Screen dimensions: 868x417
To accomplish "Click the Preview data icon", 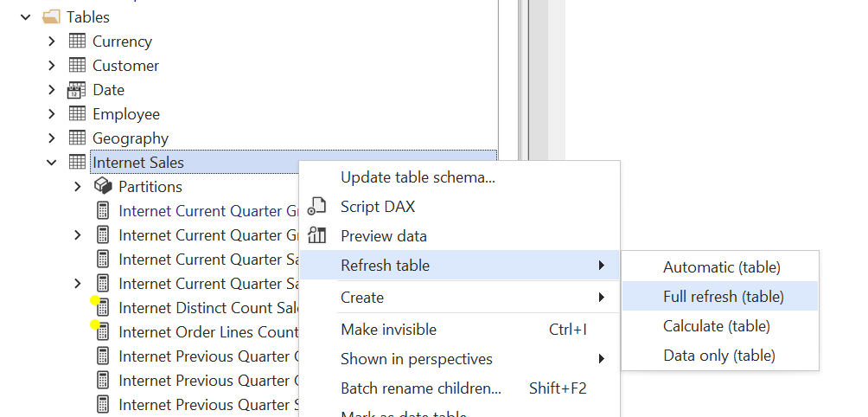I will coord(317,236).
